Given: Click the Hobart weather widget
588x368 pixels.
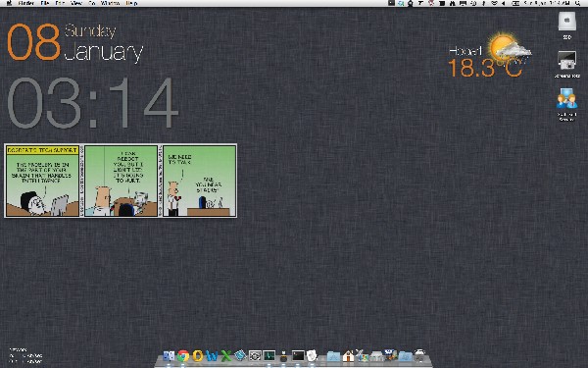Looking at the screenshot, I should point(490,56).
